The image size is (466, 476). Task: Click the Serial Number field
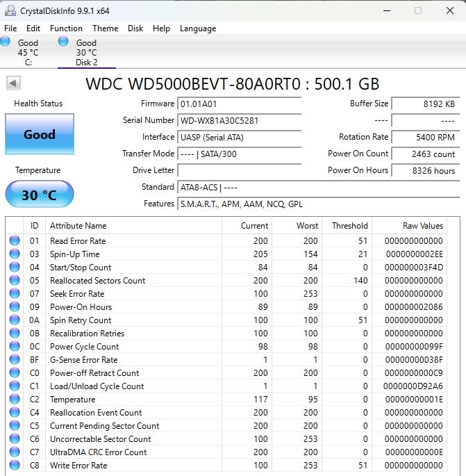coord(239,121)
